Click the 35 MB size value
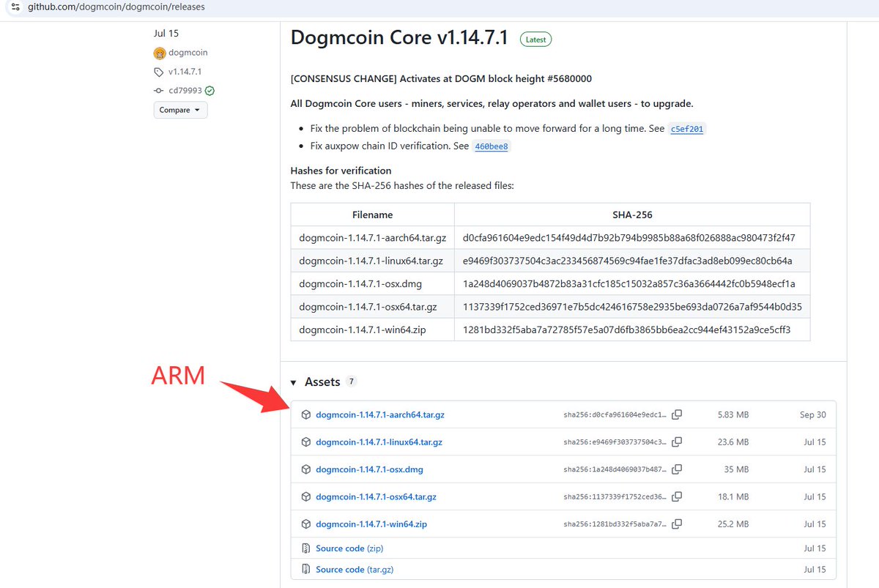Viewport: 879px width, 588px height. click(736, 469)
